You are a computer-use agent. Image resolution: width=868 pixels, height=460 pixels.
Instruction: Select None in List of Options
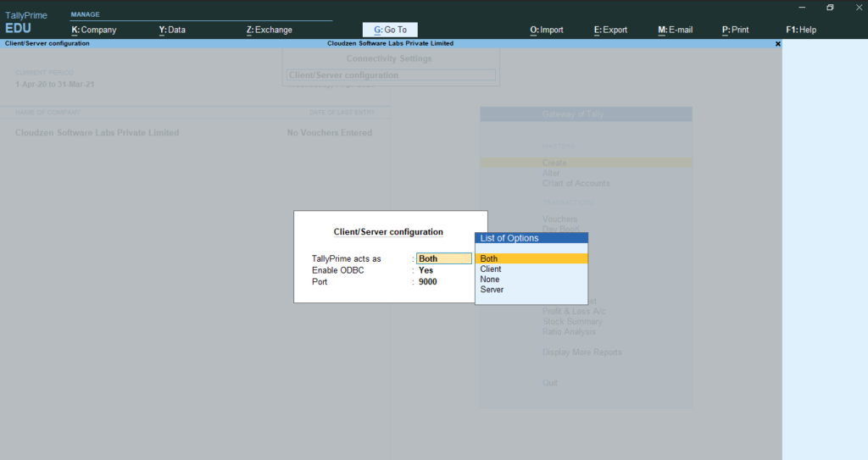point(531,280)
